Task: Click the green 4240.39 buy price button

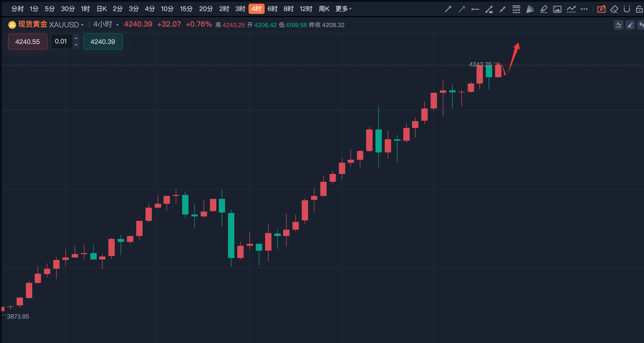Action: 103,42
